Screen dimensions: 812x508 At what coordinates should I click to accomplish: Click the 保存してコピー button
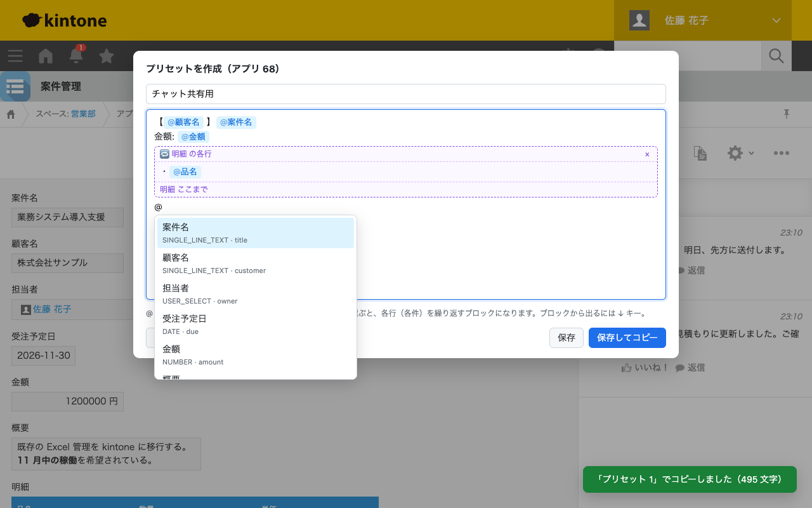click(627, 338)
